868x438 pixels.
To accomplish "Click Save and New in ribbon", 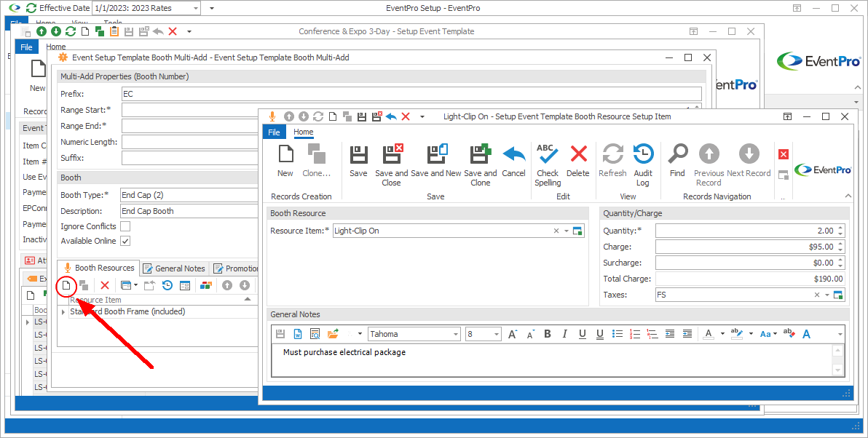I will (x=436, y=162).
